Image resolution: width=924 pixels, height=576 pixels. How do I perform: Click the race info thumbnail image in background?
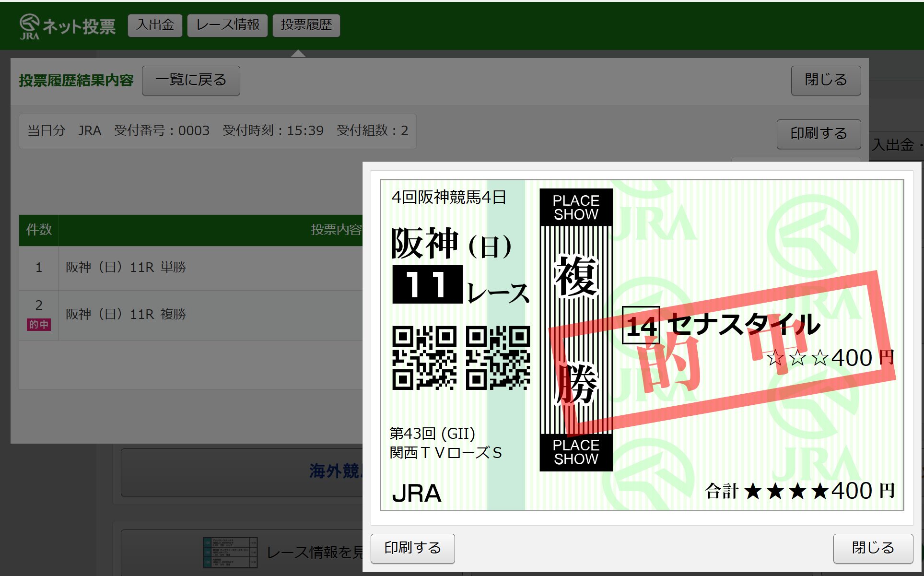[230, 552]
